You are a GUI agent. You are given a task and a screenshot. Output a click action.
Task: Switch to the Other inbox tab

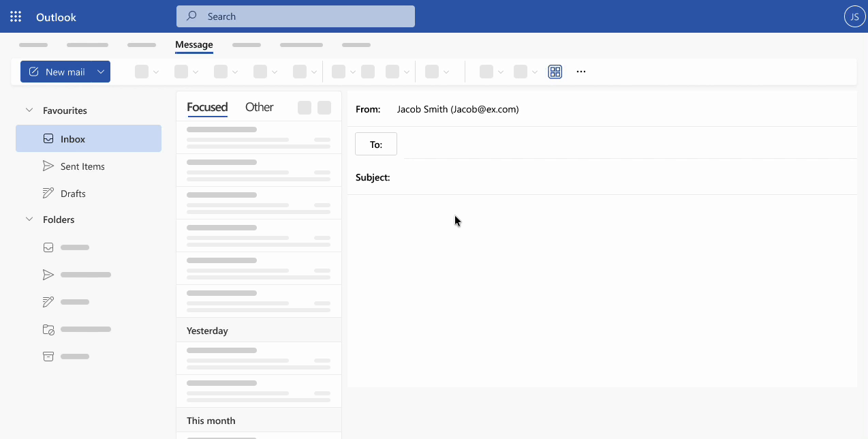click(x=259, y=107)
